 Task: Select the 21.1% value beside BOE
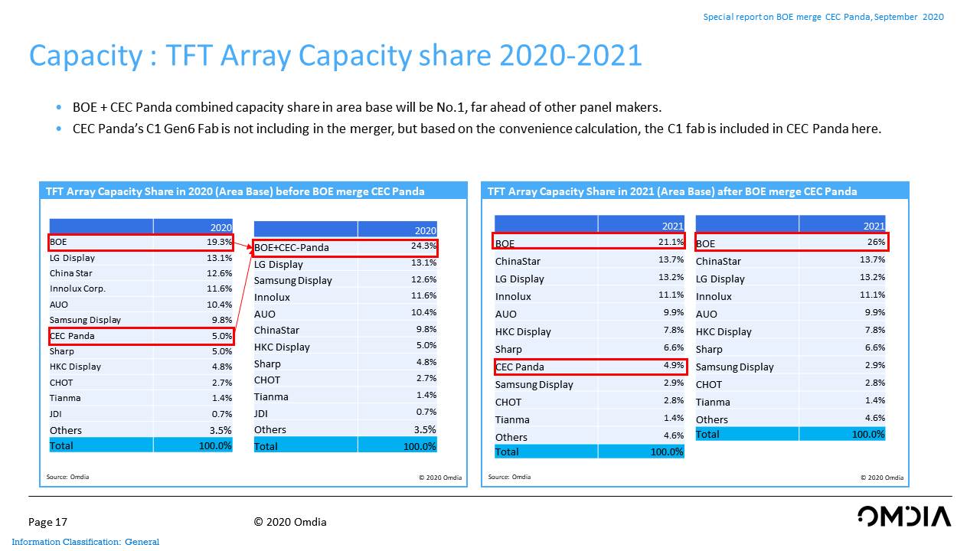point(671,242)
